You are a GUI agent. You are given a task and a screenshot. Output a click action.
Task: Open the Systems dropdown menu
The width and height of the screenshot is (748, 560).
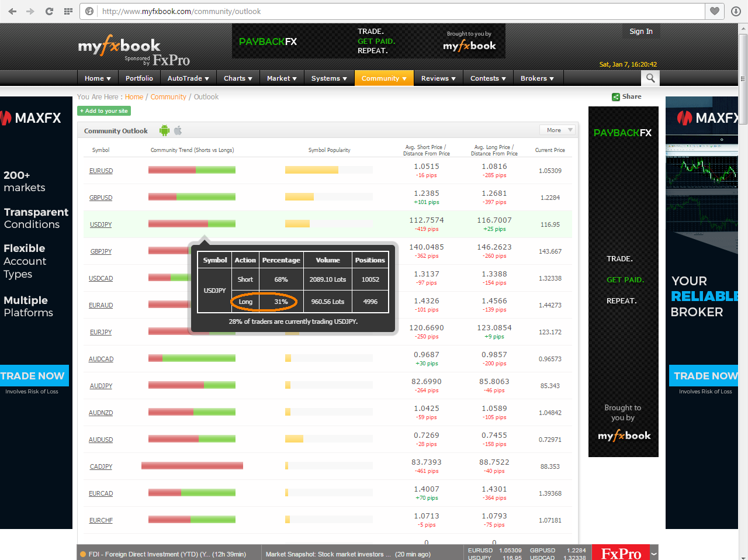coord(329,78)
